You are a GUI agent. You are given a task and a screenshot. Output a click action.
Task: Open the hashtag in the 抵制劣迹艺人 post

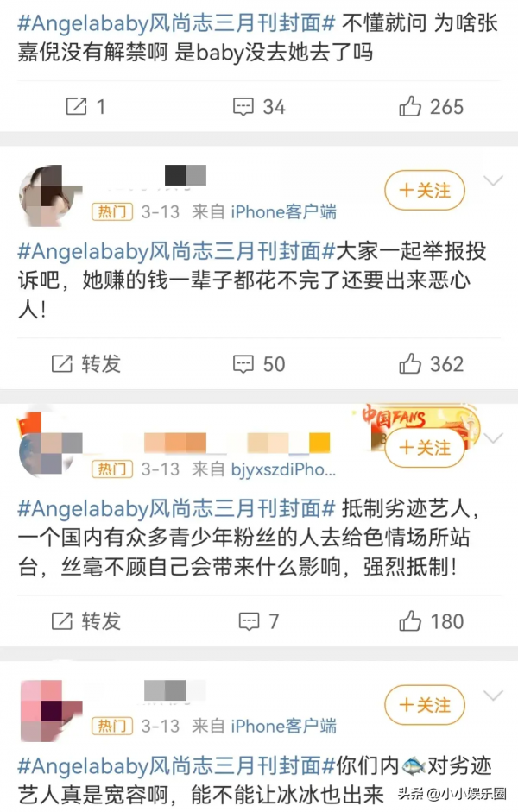point(177,508)
